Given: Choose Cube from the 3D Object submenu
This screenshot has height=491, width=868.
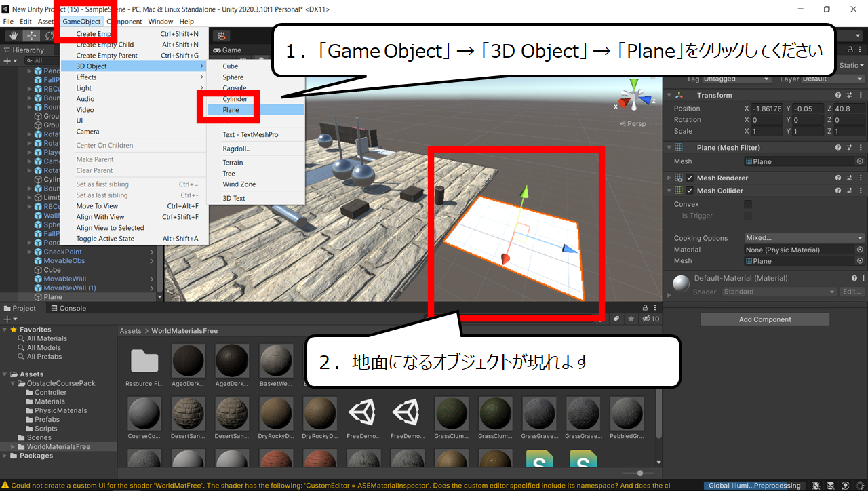Looking at the screenshot, I should 256,66.
